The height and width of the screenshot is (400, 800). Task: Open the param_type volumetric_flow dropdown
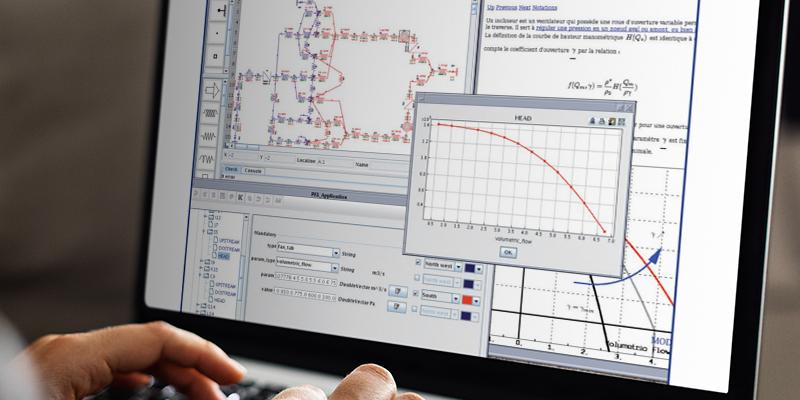point(337,268)
